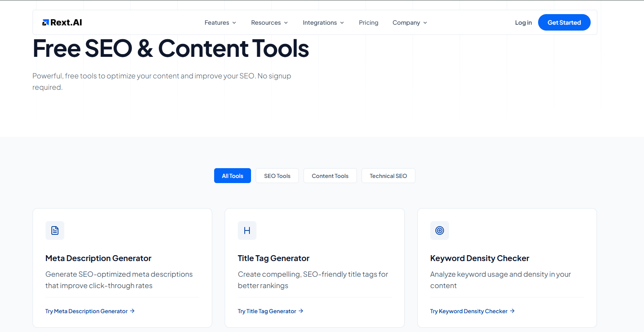The height and width of the screenshot is (332, 644).
Task: Expand the Resources dropdown menu
Action: point(269,23)
